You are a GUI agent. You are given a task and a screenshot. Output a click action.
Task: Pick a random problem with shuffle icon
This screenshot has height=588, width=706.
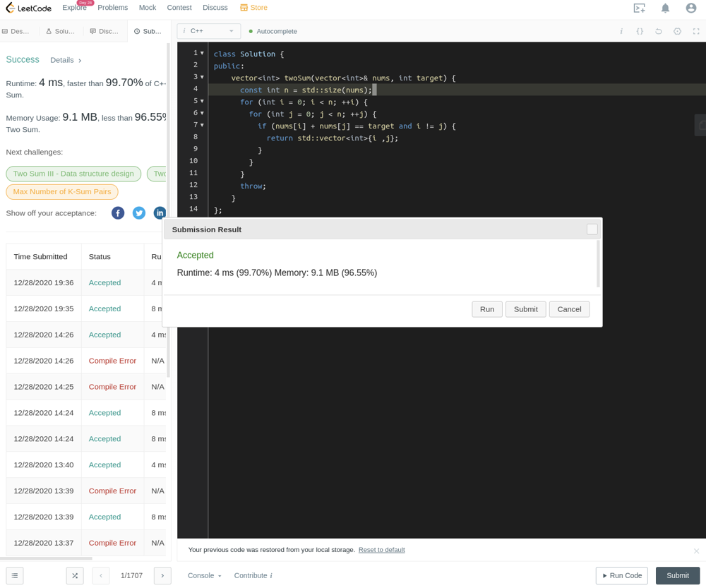coord(75,575)
